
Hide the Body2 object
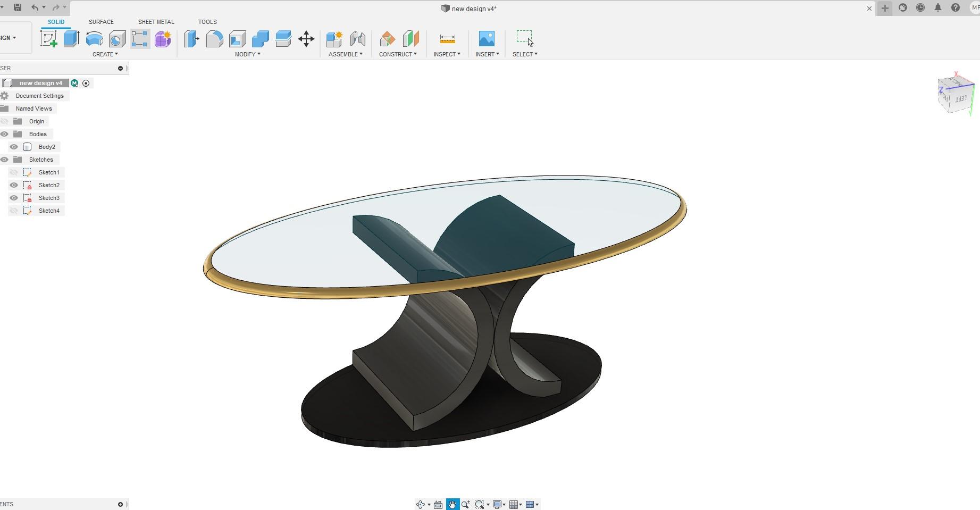(13, 146)
